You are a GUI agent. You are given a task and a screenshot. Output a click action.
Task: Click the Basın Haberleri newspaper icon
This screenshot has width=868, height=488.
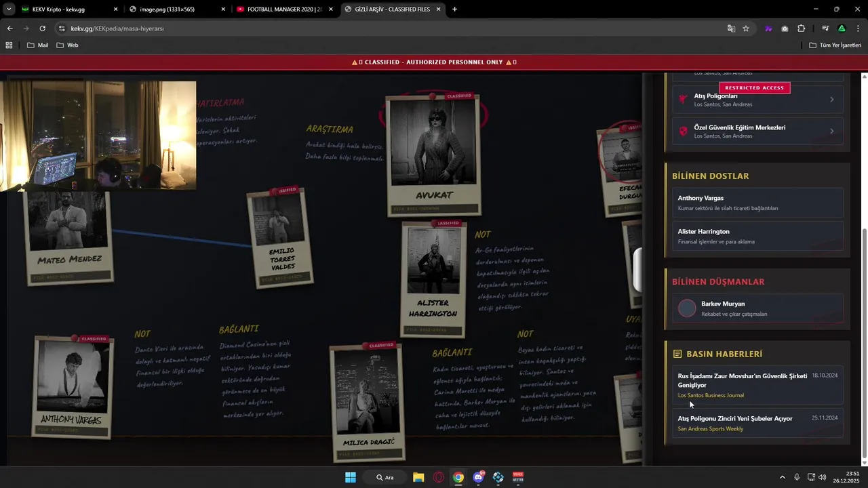coord(677,354)
